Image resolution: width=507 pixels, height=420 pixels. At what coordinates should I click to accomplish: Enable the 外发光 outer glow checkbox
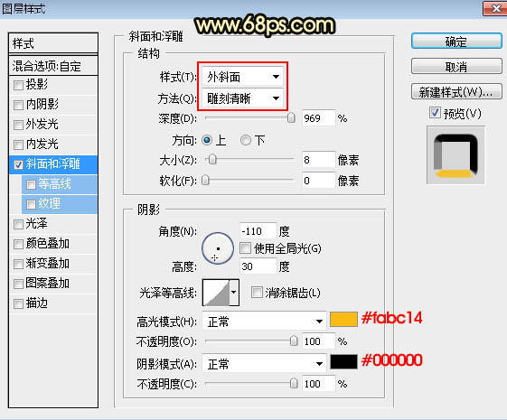pos(18,125)
